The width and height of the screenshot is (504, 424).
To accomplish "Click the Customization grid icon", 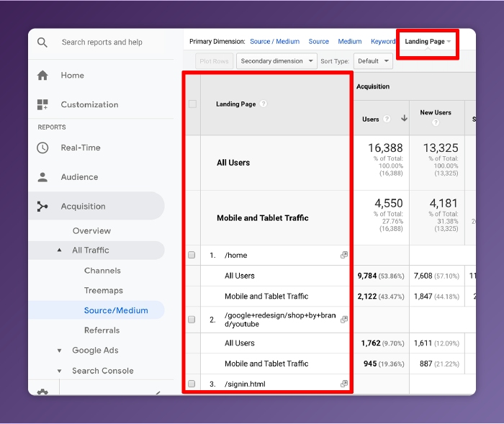I will 42,104.
